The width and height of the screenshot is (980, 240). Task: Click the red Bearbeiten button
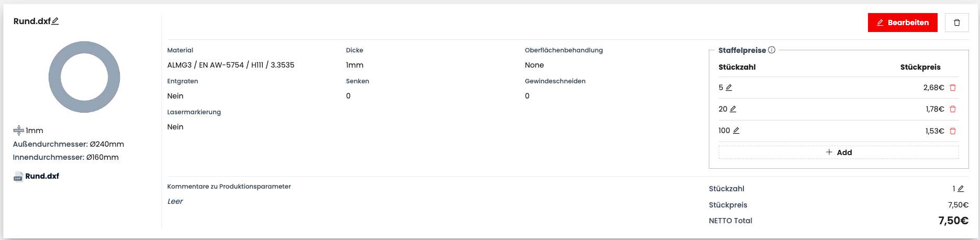903,23
